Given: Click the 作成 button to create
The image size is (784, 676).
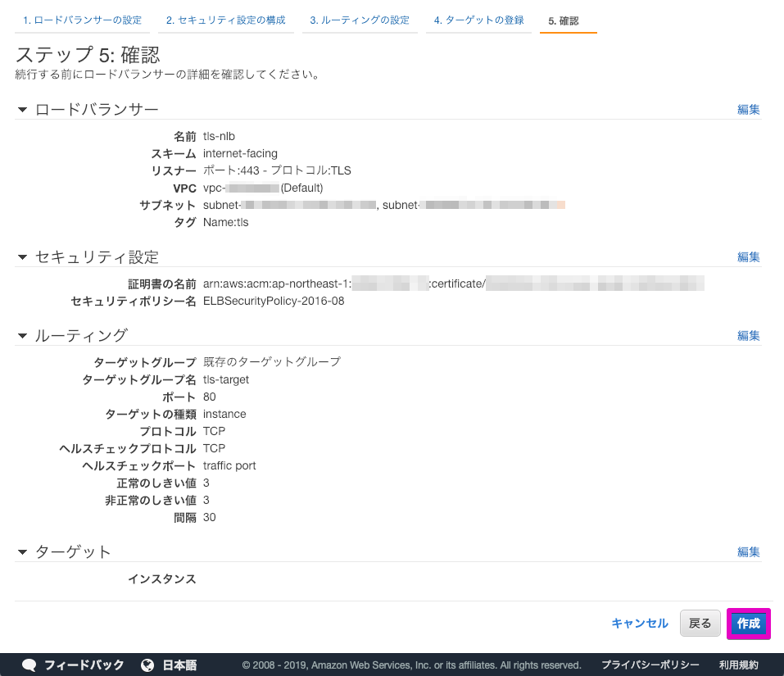Looking at the screenshot, I should (x=748, y=623).
